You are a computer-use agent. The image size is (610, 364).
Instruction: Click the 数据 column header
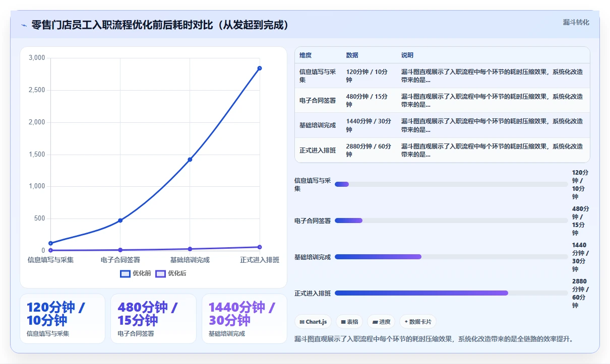352,55
